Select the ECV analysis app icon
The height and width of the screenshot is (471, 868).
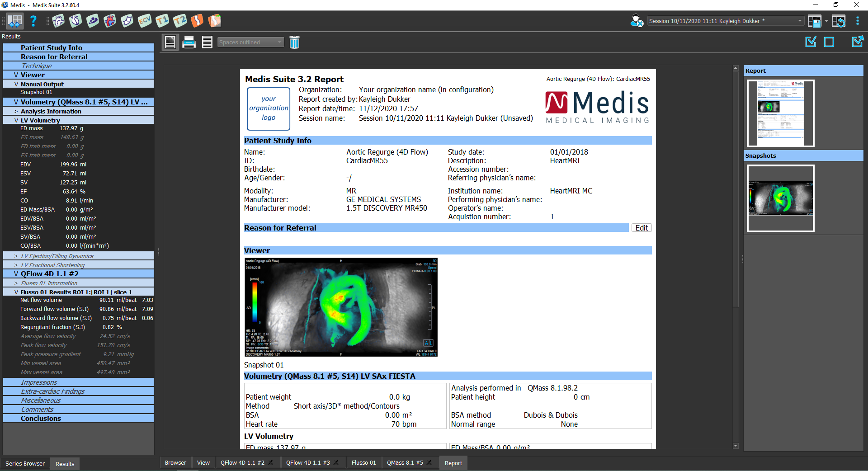tap(145, 21)
